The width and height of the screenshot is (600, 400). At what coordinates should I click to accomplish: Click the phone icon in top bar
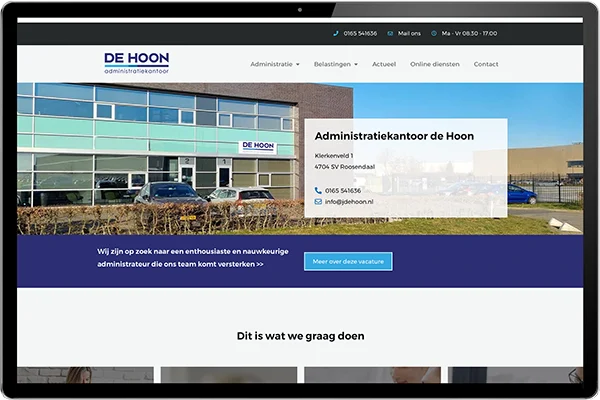(336, 33)
